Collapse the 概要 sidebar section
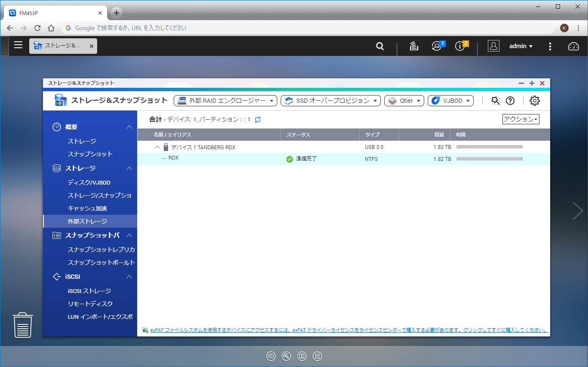588x367 pixels. click(129, 127)
